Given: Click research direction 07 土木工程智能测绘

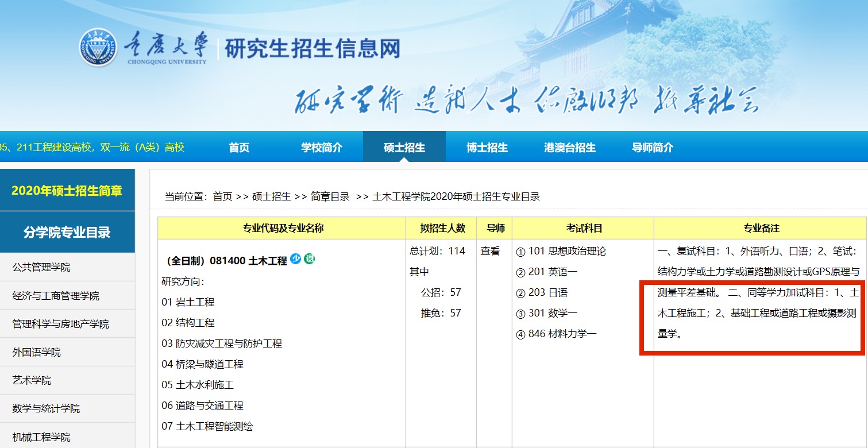Looking at the screenshot, I should point(207,426).
